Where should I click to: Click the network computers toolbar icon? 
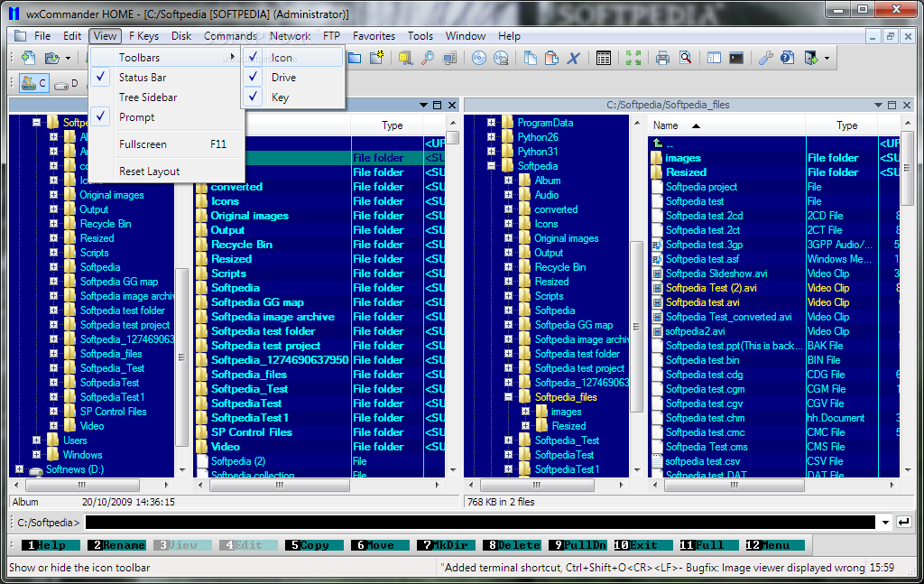pos(450,58)
